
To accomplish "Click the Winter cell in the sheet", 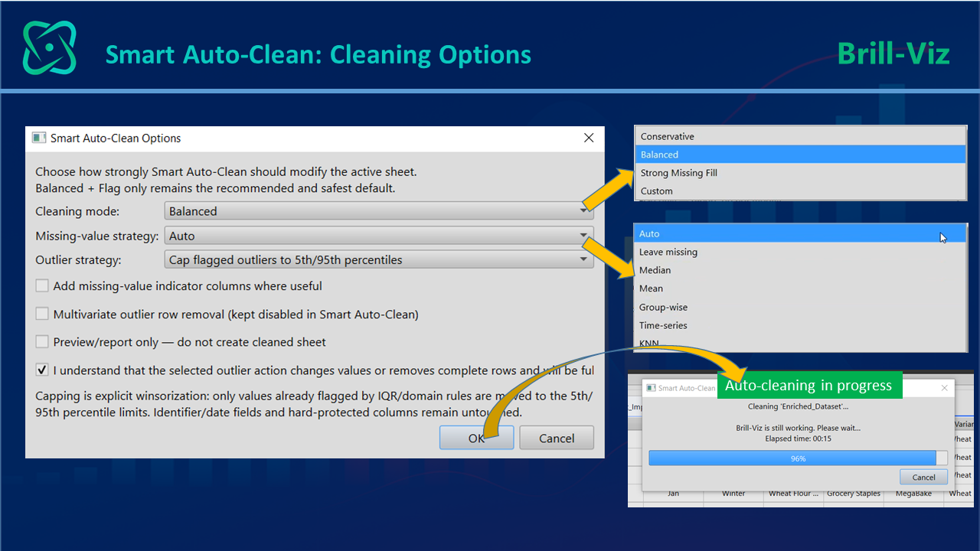I will click(x=733, y=494).
